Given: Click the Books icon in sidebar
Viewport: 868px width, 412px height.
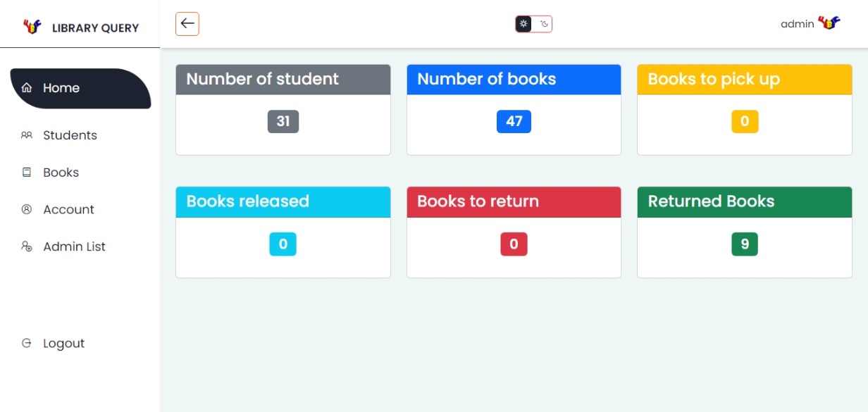Looking at the screenshot, I should [27, 173].
